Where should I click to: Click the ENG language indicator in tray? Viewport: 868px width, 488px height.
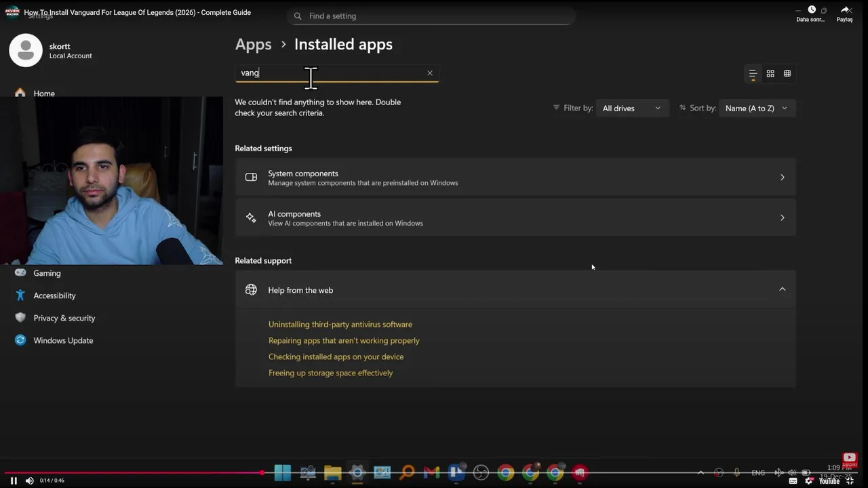coord(758,472)
